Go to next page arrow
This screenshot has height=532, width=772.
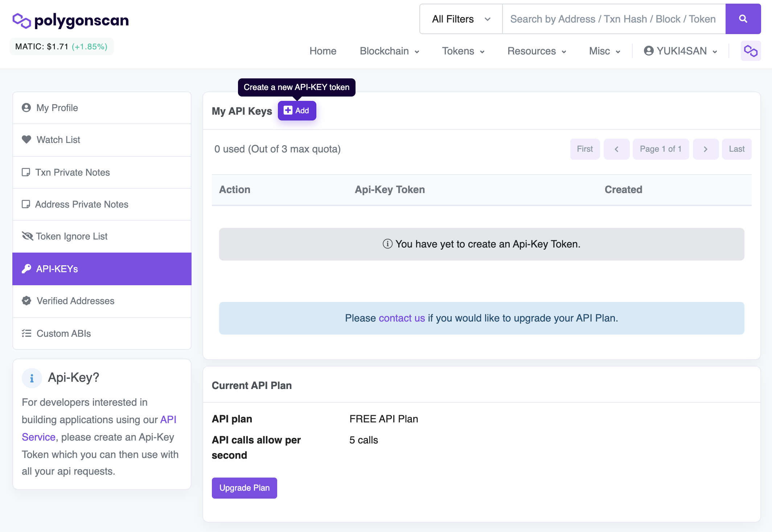(706, 149)
